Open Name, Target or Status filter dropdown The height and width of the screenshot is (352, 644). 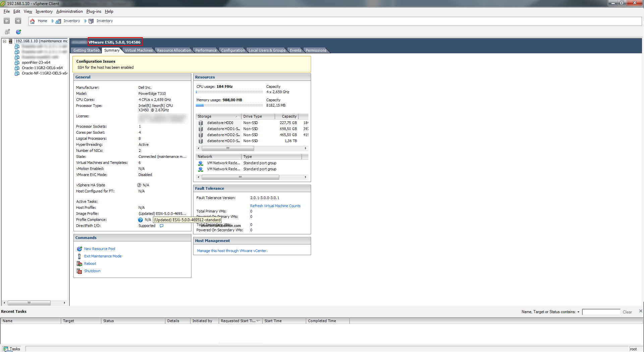578,312
